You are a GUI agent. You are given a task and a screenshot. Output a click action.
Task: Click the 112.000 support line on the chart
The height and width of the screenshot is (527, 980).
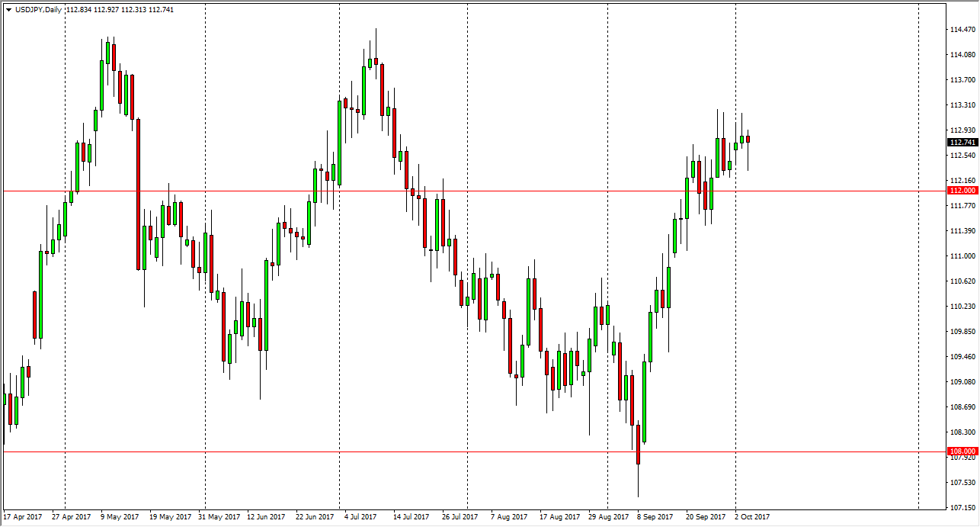[x=457, y=190]
